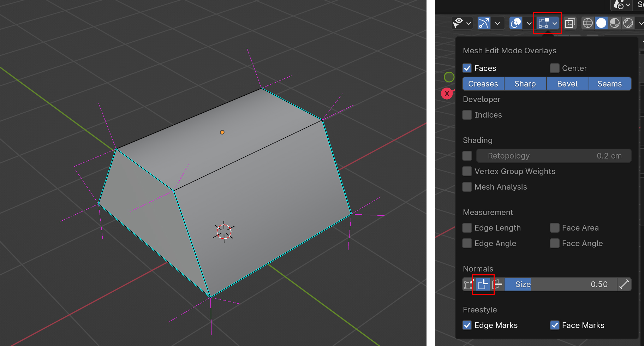Toggle the split normals display icon

(483, 284)
